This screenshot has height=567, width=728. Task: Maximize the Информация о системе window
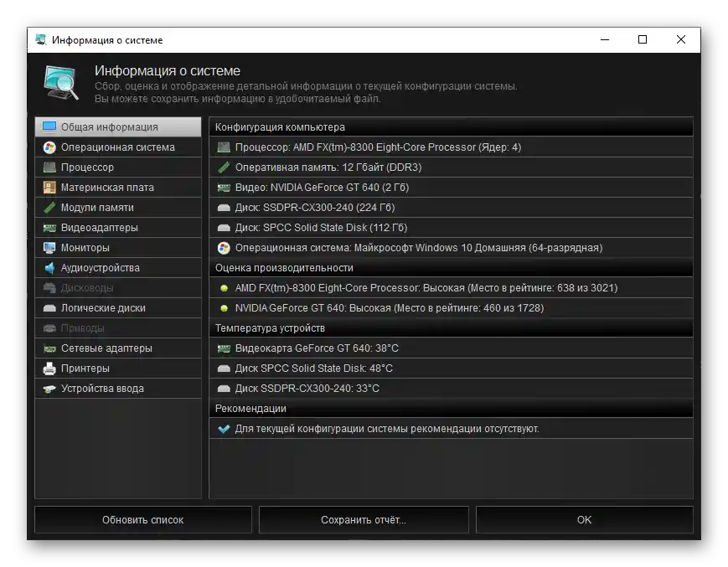[x=643, y=39]
